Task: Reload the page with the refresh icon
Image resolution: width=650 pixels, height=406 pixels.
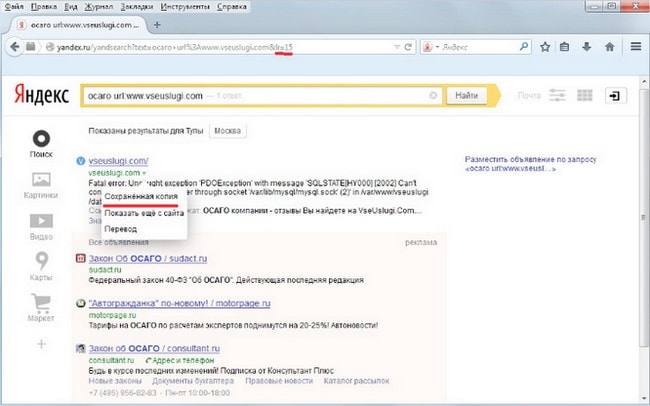Action: (408, 47)
